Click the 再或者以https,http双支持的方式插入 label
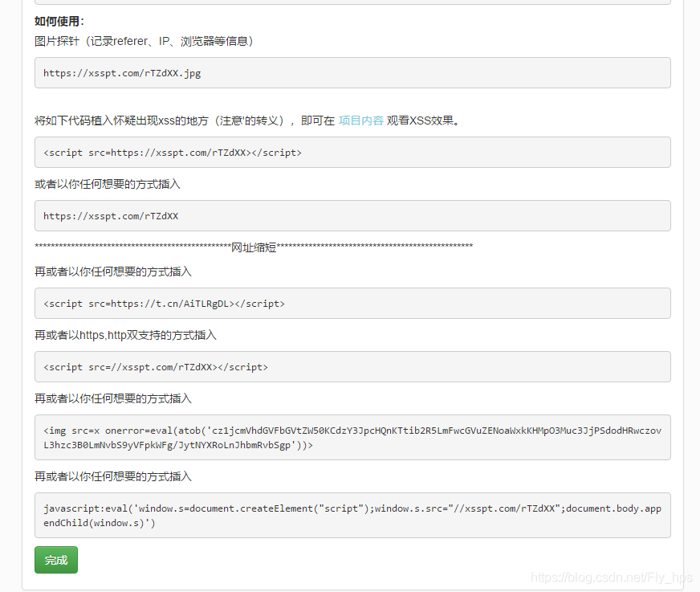 [x=125, y=335]
